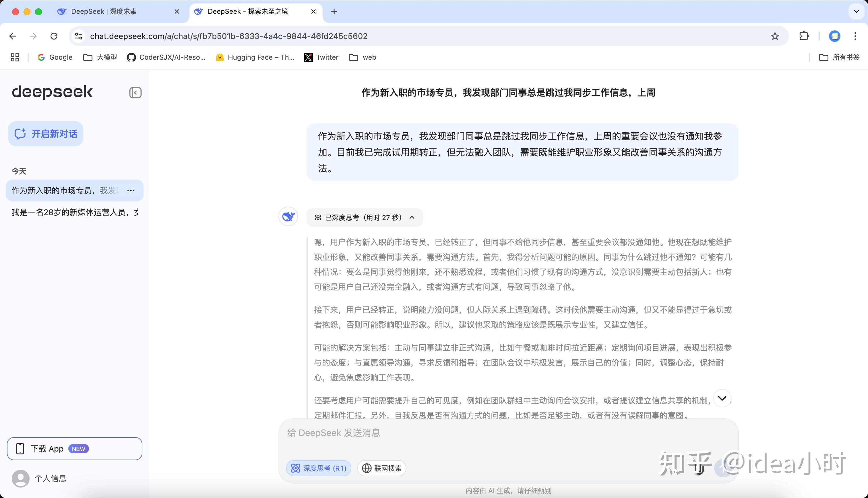This screenshot has width=868, height=498.
Task: Collapse the 已深度思考 thinking section
Action: tap(412, 217)
